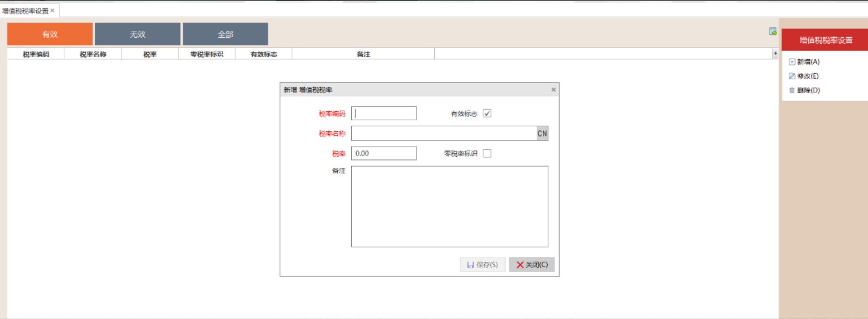The image size is (868, 319).
Task: Click the 新增(A) add icon
Action: click(792, 62)
